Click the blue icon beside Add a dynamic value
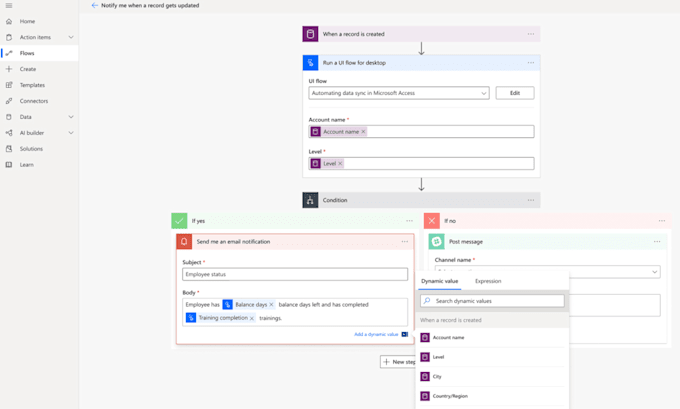 click(x=405, y=334)
